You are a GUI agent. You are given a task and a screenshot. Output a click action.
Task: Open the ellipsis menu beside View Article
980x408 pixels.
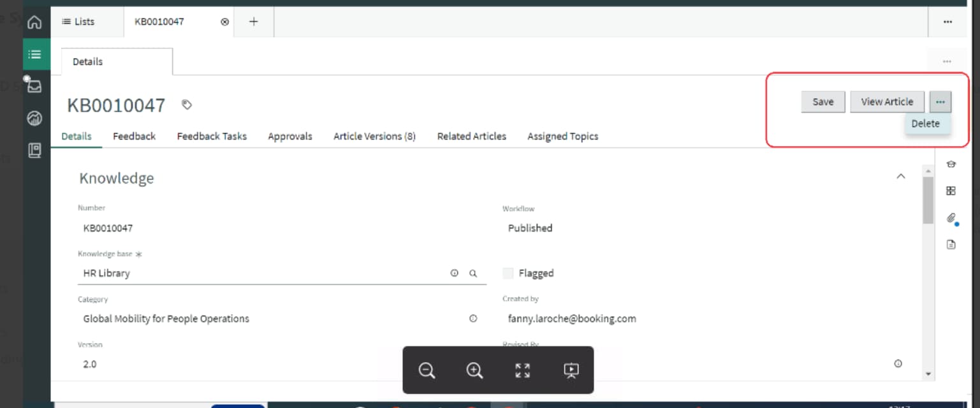pos(940,101)
